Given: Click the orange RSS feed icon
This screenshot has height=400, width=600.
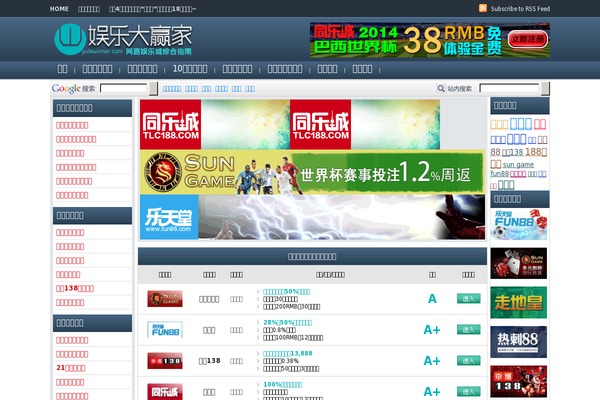Looking at the screenshot, I should pyautogui.click(x=483, y=8).
